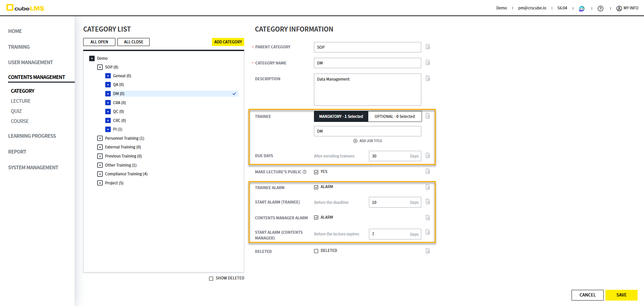Screen dimensions: 644x306
Task: Switch to the Optional - 0 Selected tab
Action: click(394, 117)
